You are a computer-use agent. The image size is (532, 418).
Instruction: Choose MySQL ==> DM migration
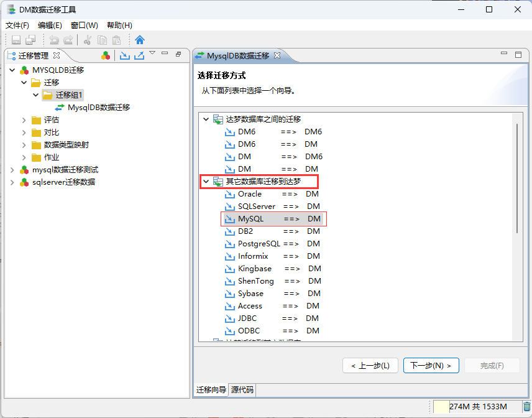pos(273,219)
